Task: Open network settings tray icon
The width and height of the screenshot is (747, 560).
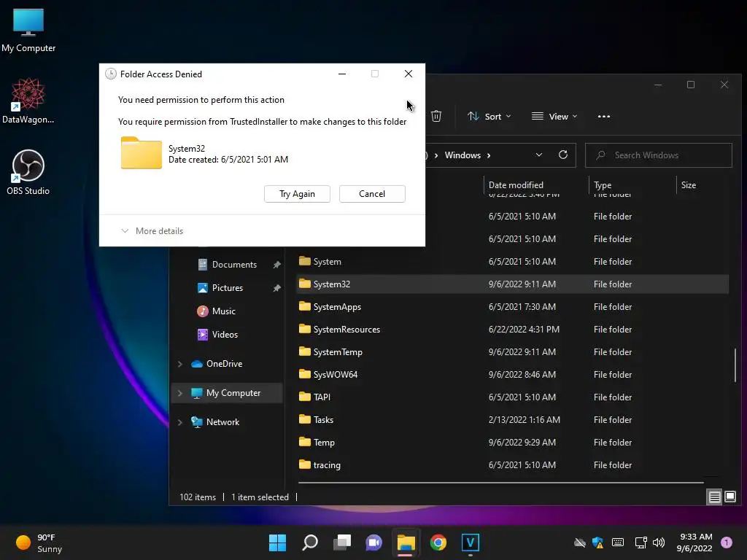Action: tap(640, 542)
